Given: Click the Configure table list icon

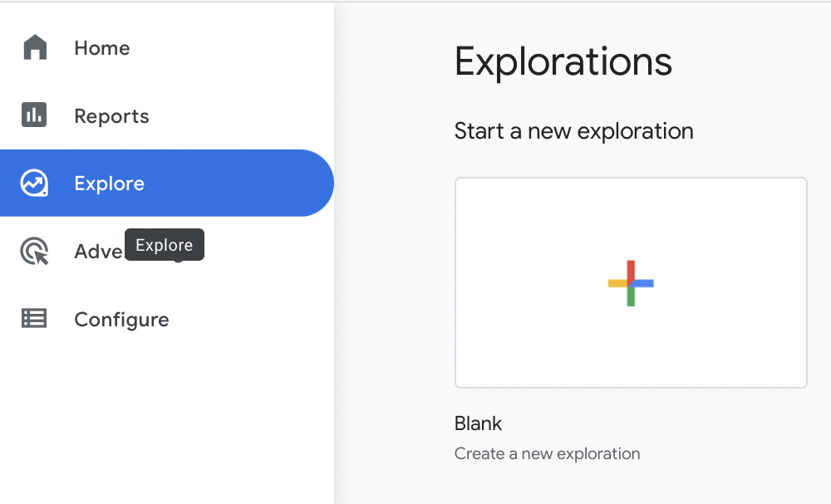Looking at the screenshot, I should (35, 319).
